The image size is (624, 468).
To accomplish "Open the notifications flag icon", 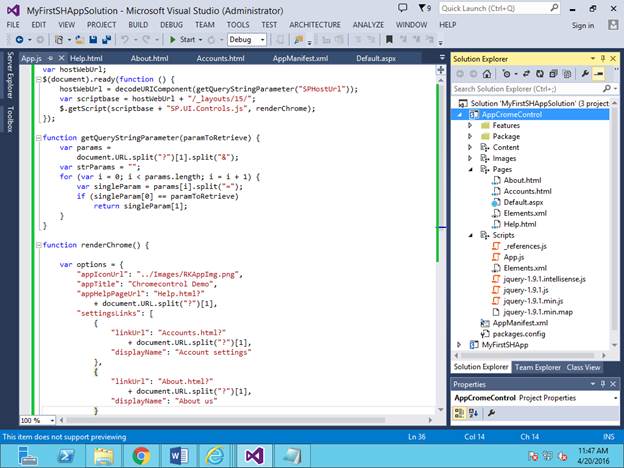I will click(422, 8).
